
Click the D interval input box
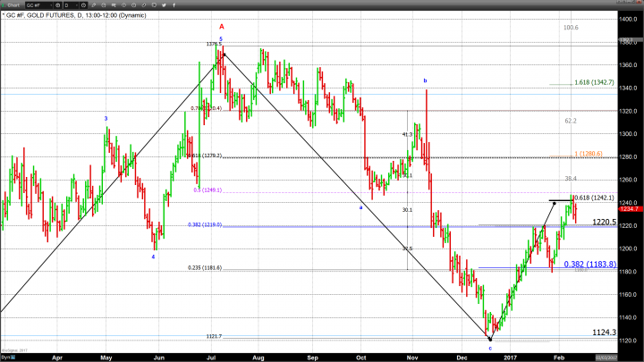(70, 4)
